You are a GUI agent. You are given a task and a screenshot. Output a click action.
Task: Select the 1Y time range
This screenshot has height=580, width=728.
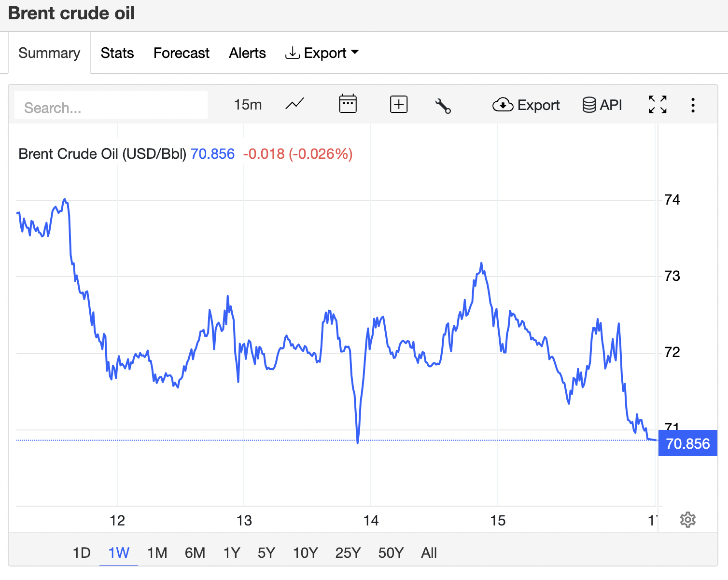232,552
